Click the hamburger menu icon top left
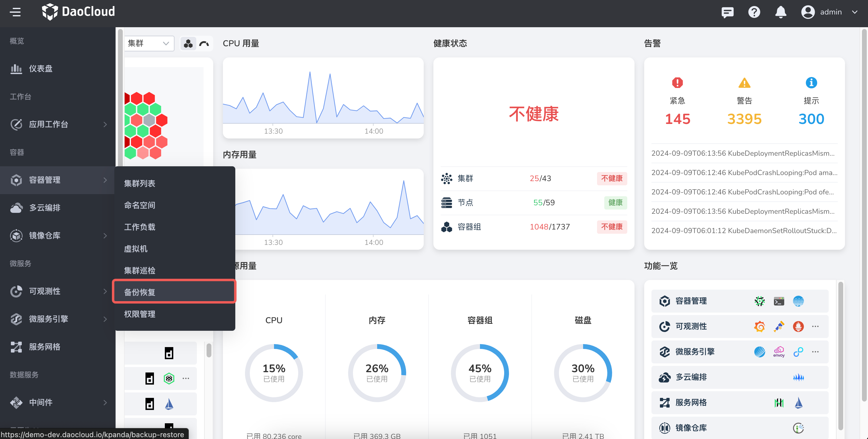Screen dimensions: 868x439 [15, 12]
